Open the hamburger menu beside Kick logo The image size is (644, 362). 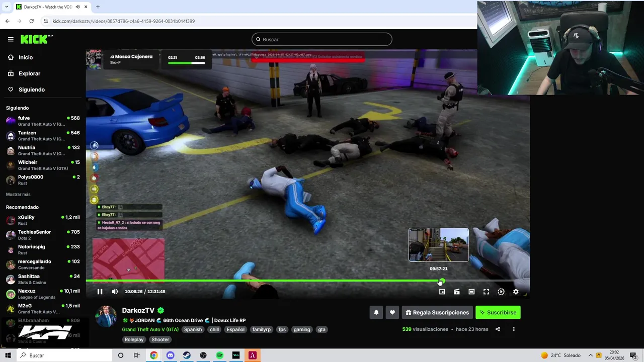click(x=11, y=39)
